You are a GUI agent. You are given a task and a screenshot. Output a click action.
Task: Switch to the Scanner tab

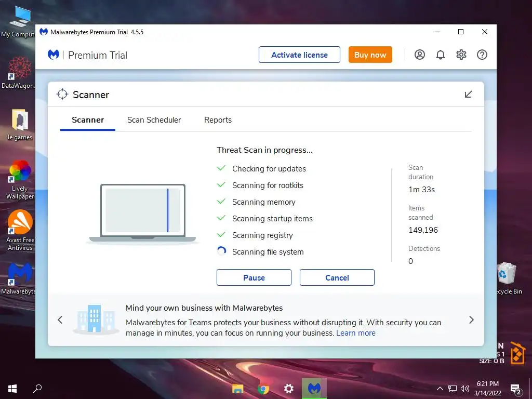coord(88,120)
